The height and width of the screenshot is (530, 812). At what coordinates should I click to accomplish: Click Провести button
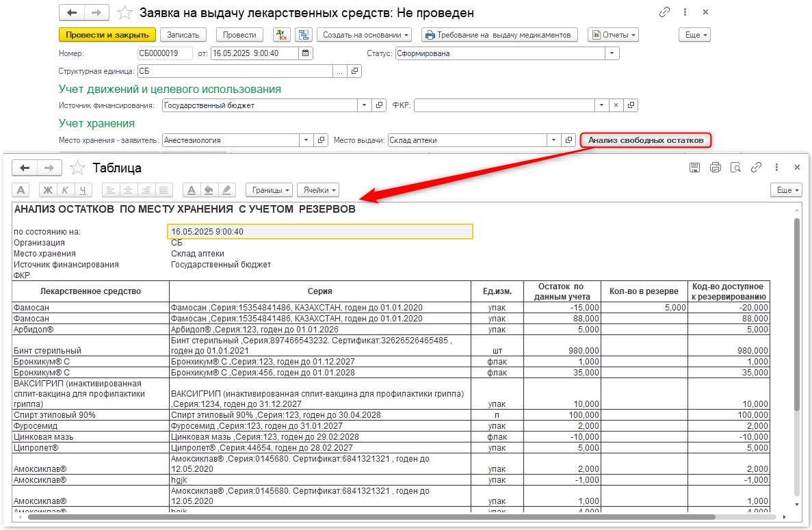239,35
